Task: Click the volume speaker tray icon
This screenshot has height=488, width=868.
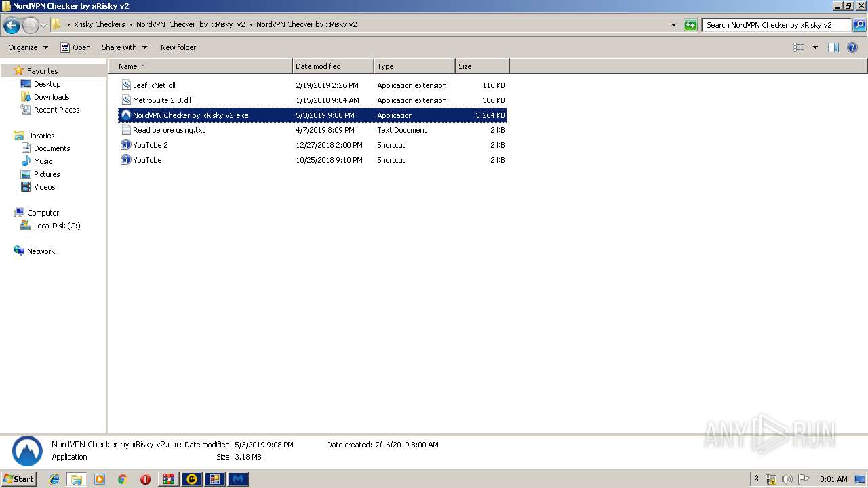Action: tap(787, 479)
